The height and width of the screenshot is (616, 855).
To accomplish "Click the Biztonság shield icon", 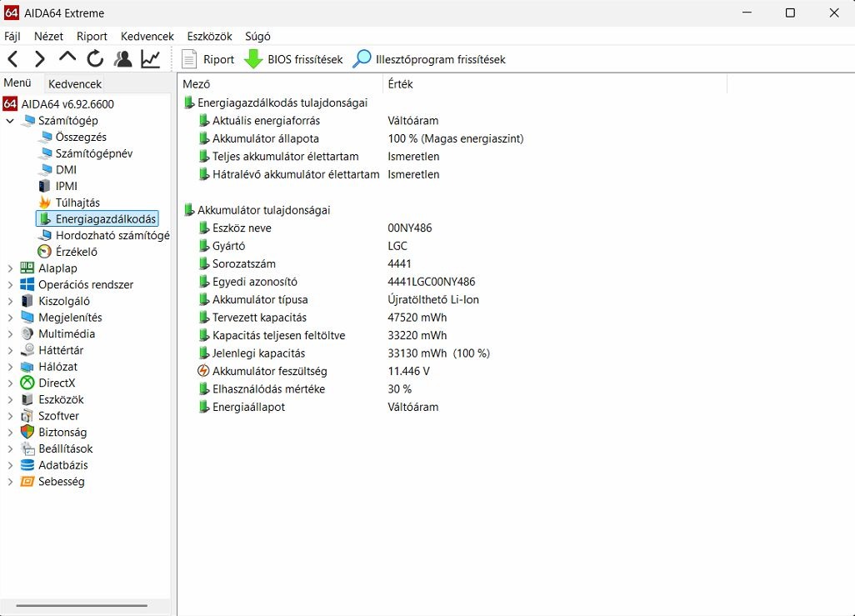I will coord(27,432).
